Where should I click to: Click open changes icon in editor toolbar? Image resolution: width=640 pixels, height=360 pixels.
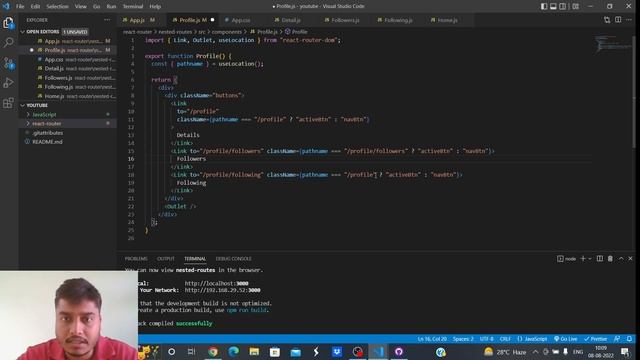click(x=607, y=20)
